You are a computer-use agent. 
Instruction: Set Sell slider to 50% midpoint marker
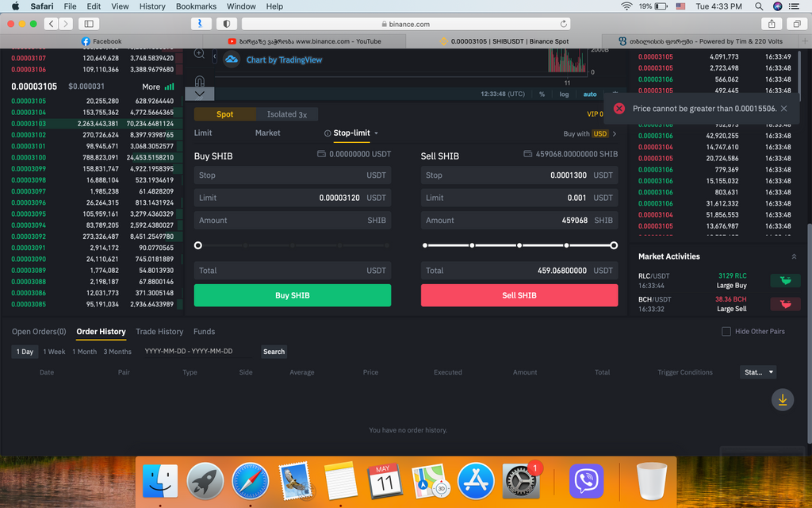click(519, 245)
